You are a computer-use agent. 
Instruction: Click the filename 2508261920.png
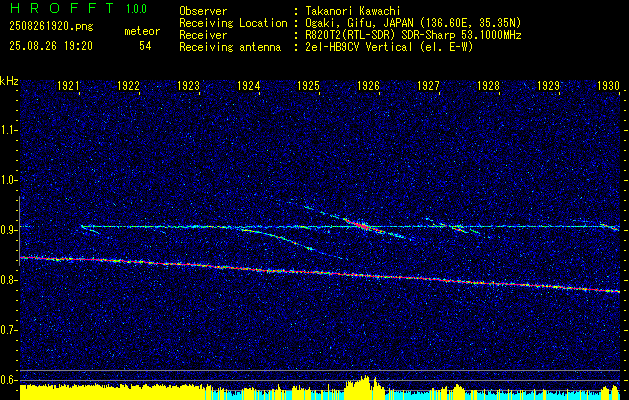(x=51, y=26)
